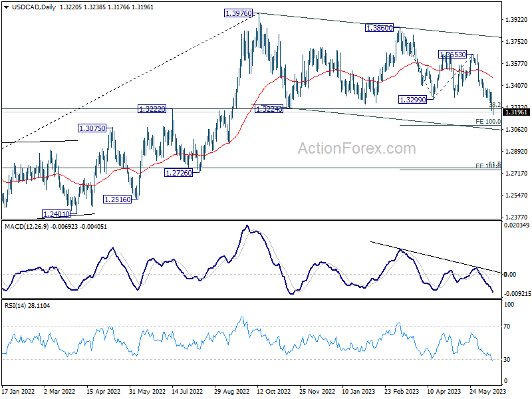Select the 1.32240 price label
Viewport: 532px width, 399px height.
(x=269, y=109)
